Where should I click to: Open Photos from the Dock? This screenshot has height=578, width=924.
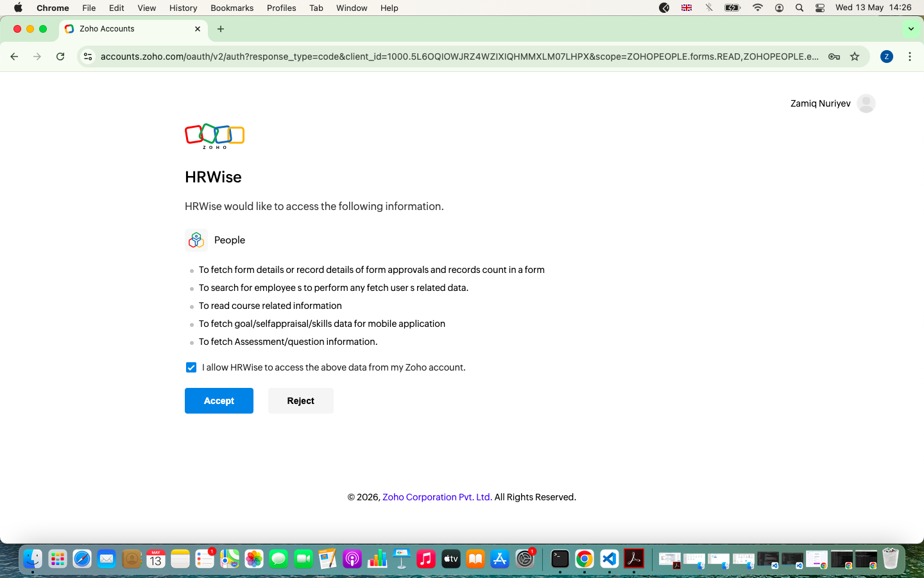pos(254,559)
